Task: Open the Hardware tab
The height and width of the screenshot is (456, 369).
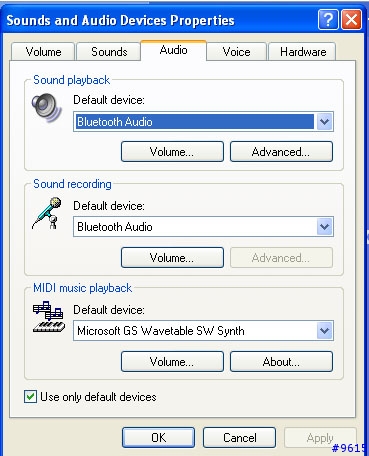Action: pos(303,52)
